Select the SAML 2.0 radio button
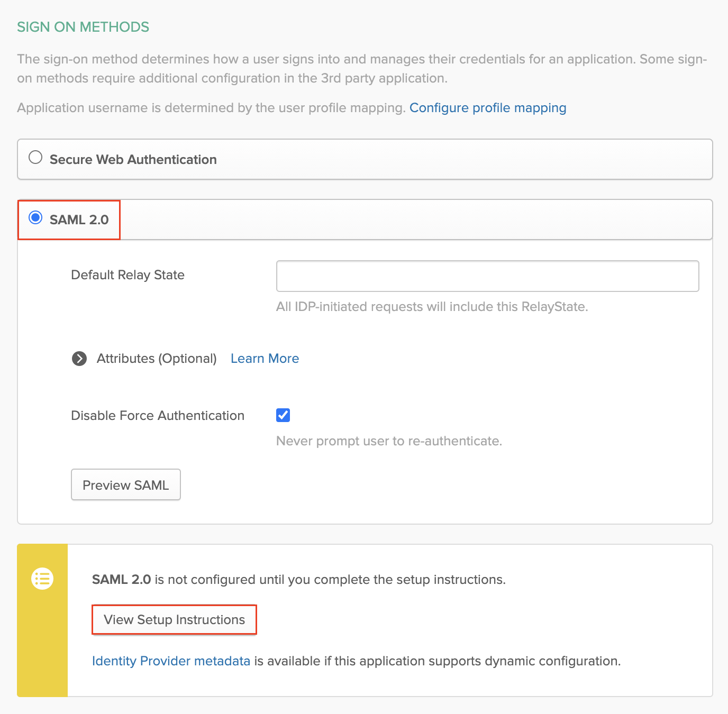728x714 pixels. pos(35,217)
